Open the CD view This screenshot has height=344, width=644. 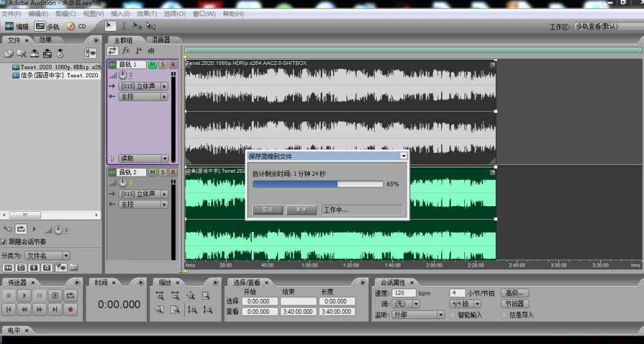[x=77, y=26]
